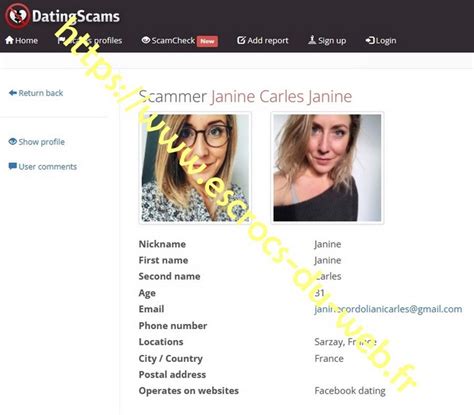Viewport: 474px width, 415px height.
Task: Click the red New badge beside ScamCheck
Action: pos(207,41)
